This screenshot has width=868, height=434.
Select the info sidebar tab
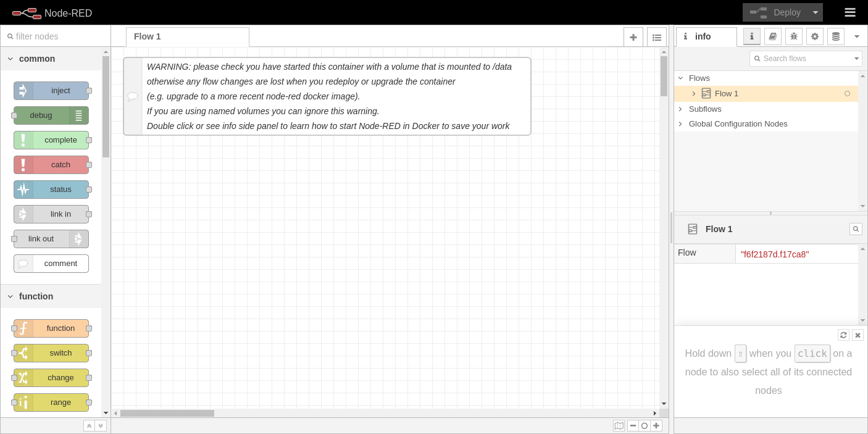[x=706, y=37]
